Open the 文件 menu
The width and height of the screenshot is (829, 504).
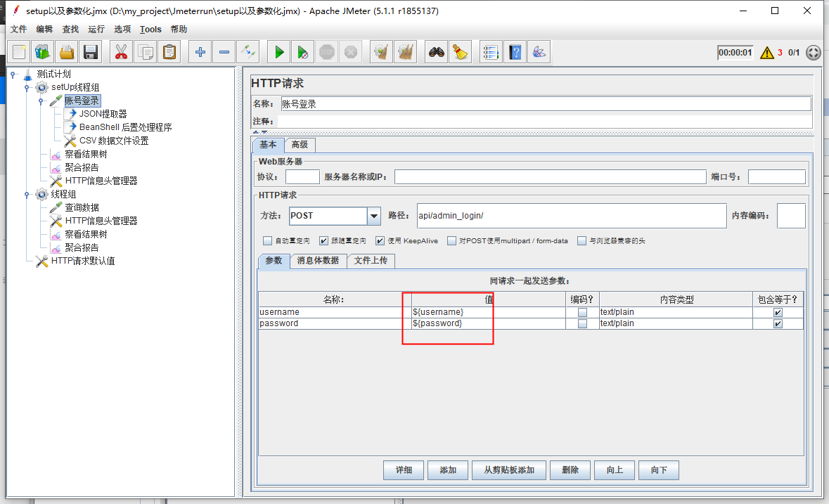tap(18, 29)
